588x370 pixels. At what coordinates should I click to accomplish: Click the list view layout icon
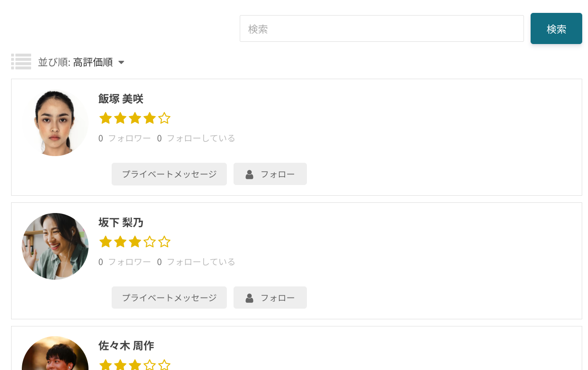coord(21,62)
